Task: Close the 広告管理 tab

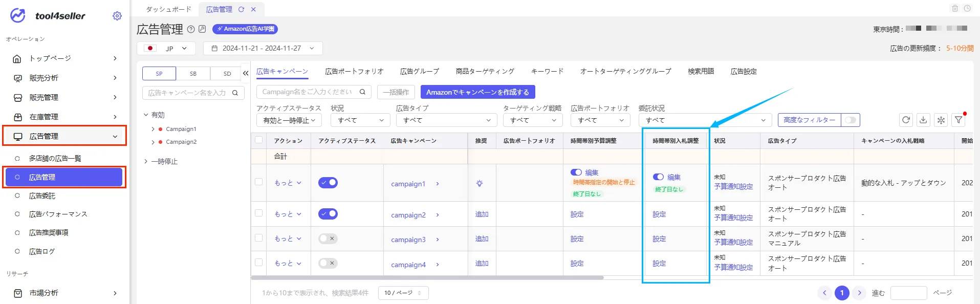Action: click(x=253, y=9)
